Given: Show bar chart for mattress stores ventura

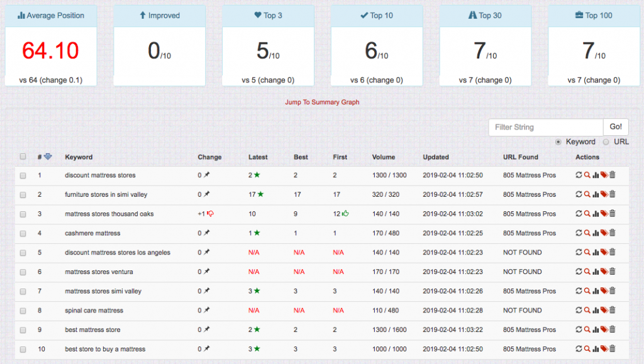Looking at the screenshot, I should pos(596,271).
